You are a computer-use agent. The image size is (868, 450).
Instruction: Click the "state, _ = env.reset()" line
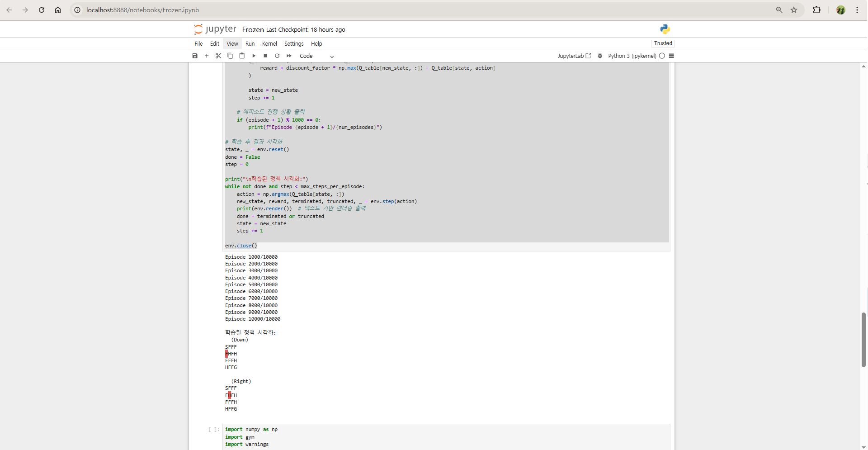[257, 150]
